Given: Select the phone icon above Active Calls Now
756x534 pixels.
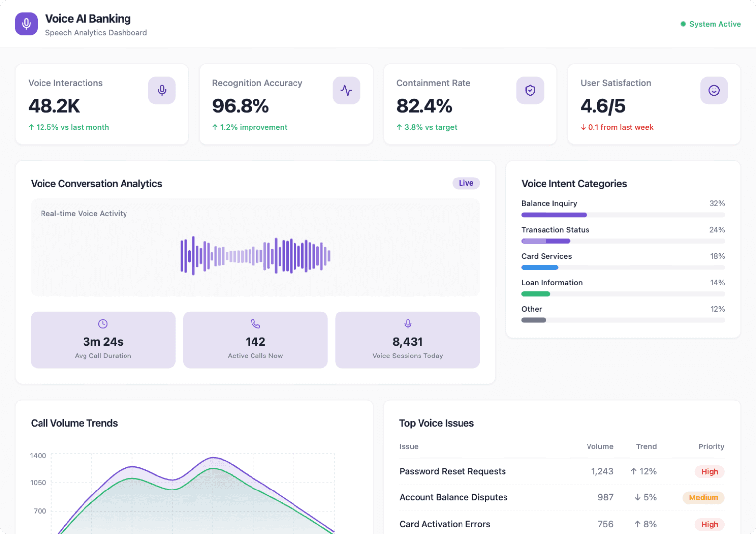Looking at the screenshot, I should tap(255, 324).
